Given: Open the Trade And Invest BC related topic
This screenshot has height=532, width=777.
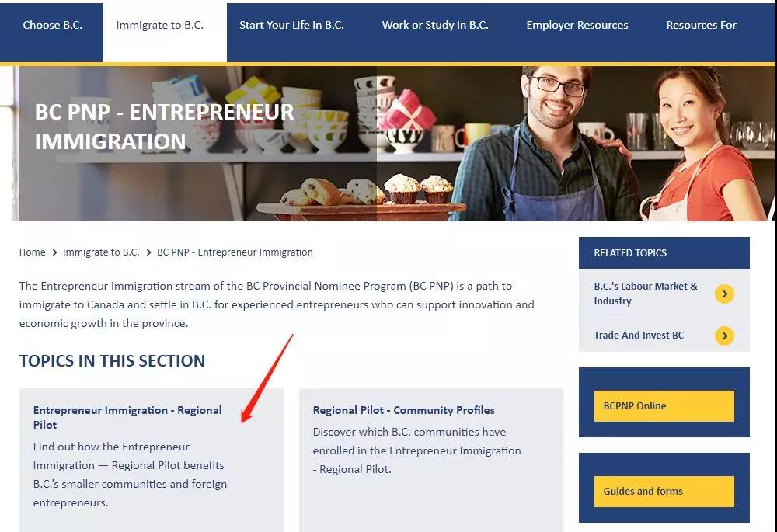Looking at the screenshot, I should click(639, 336).
